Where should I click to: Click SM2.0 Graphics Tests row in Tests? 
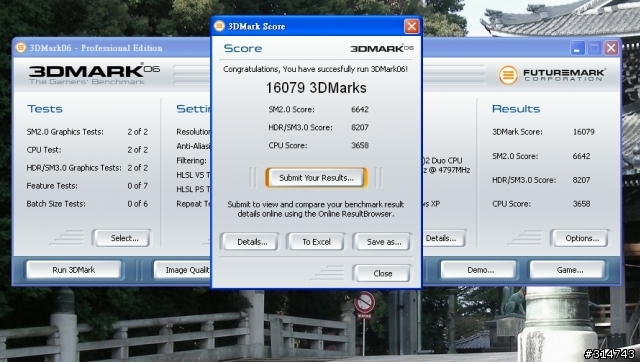coord(87,132)
